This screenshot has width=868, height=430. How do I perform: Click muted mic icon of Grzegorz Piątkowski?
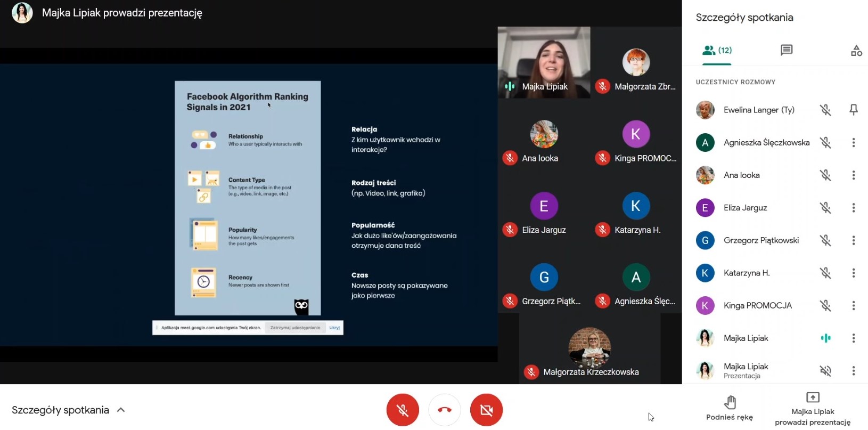pos(825,240)
